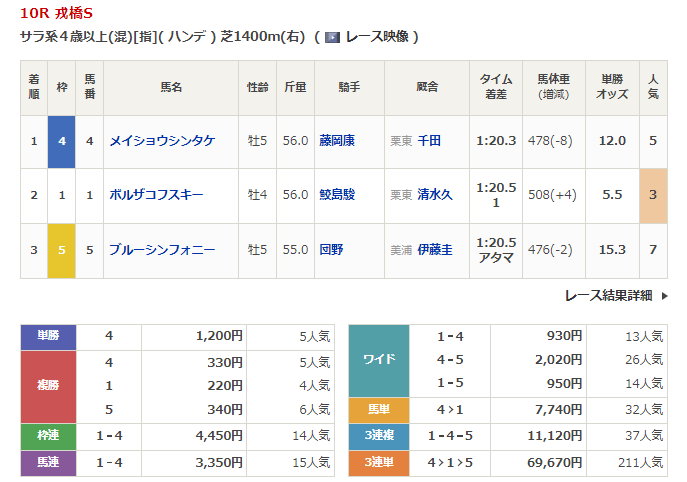Screen dimensions: 687x482
Task: Open trainer 清水久 page
Action: [435, 195]
